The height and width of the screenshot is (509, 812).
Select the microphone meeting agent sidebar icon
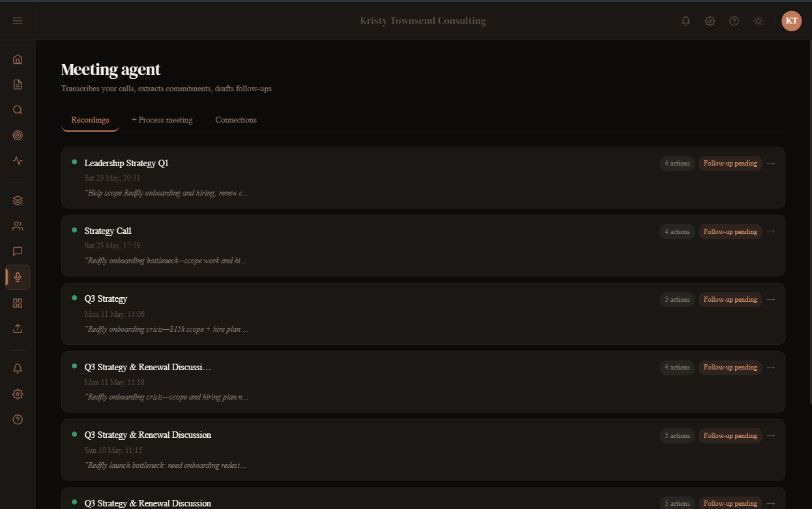click(x=18, y=278)
